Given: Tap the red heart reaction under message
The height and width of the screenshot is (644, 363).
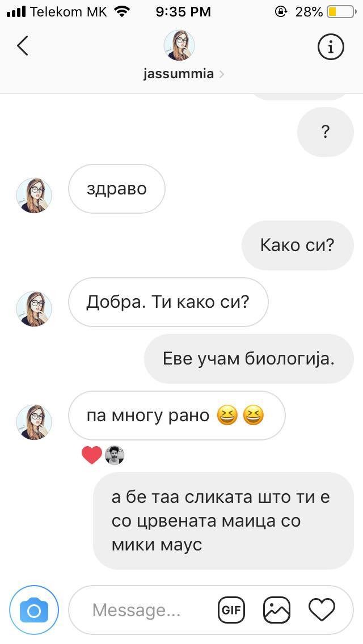Looking at the screenshot, I should click(92, 455).
